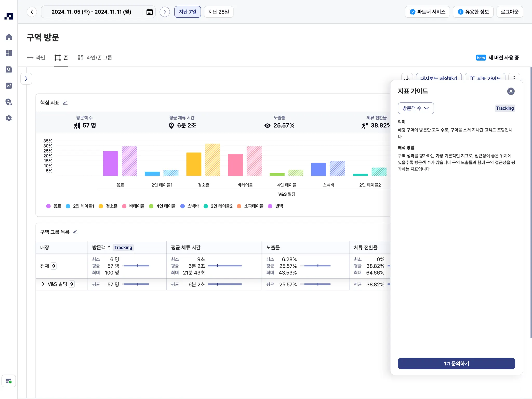
Task: Edit 구역 그룹 목록 with the pencil icon
Action: 75,232
